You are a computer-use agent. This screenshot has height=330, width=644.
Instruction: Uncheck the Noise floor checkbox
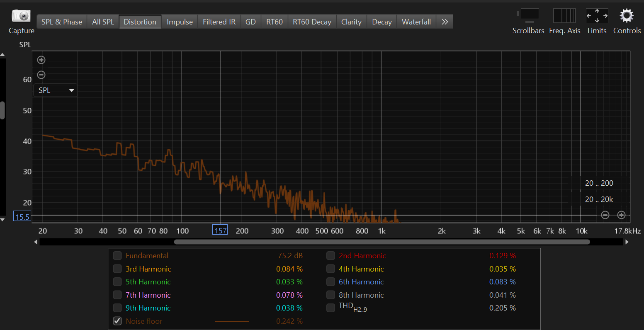click(117, 321)
